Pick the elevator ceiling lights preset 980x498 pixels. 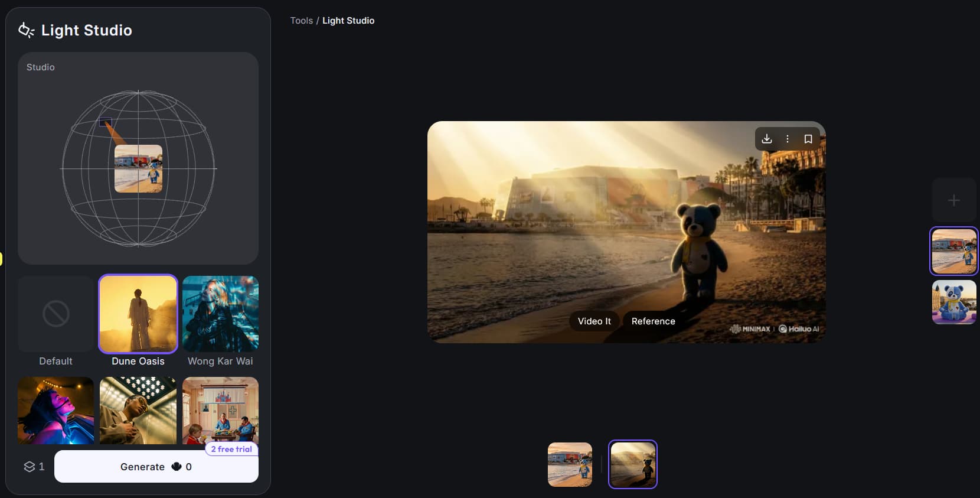(138, 411)
